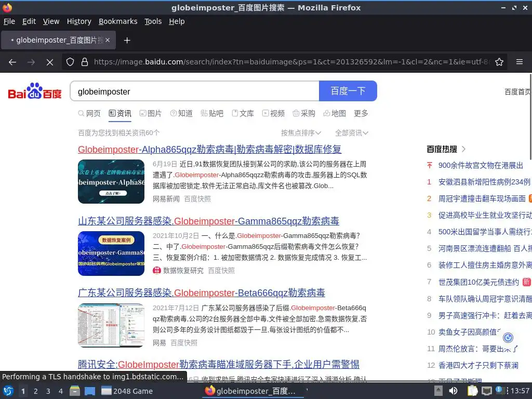Image resolution: width=532 pixels, height=399 pixels.
Task: Click the floating blue refresh circle icon
Action: pos(508,338)
